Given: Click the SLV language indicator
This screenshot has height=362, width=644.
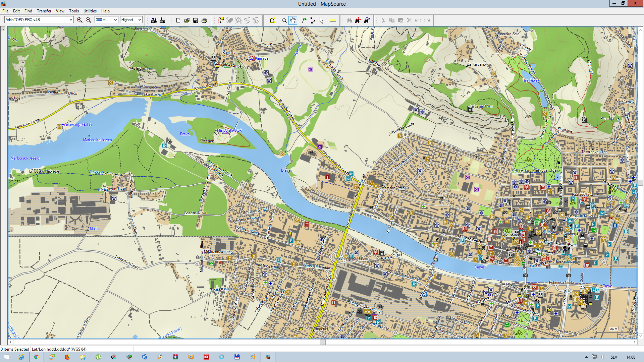Looking at the screenshot, I should pos(614,357).
